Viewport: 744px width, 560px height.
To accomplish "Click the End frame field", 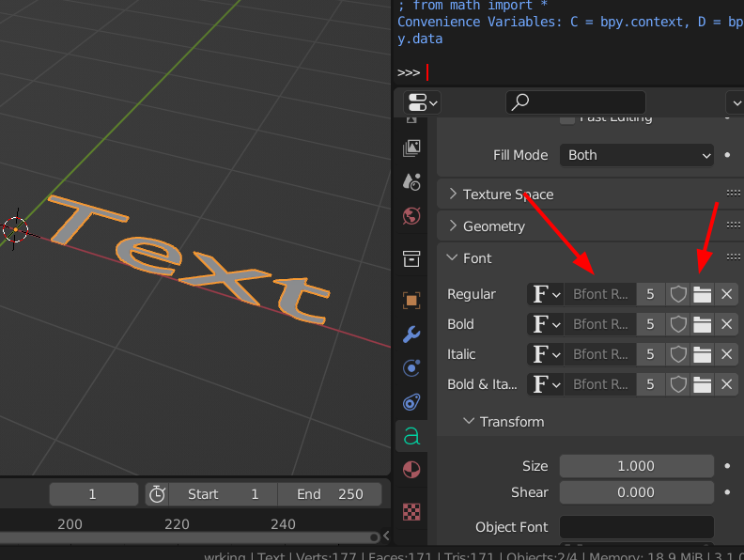I will tap(330, 494).
